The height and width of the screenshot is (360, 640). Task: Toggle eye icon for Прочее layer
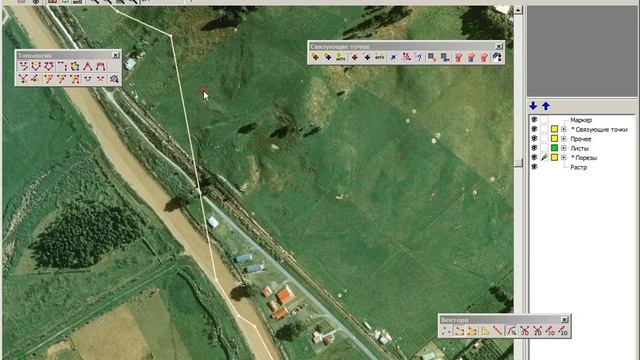coord(534,138)
